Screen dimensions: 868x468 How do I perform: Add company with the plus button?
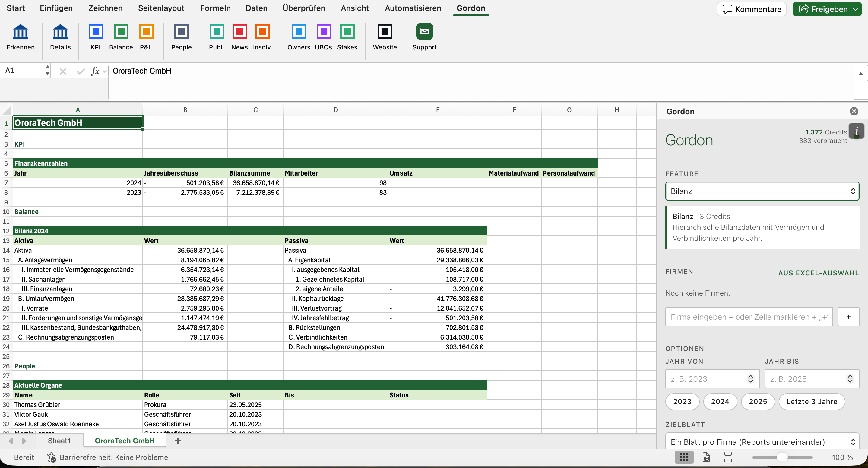tap(848, 317)
